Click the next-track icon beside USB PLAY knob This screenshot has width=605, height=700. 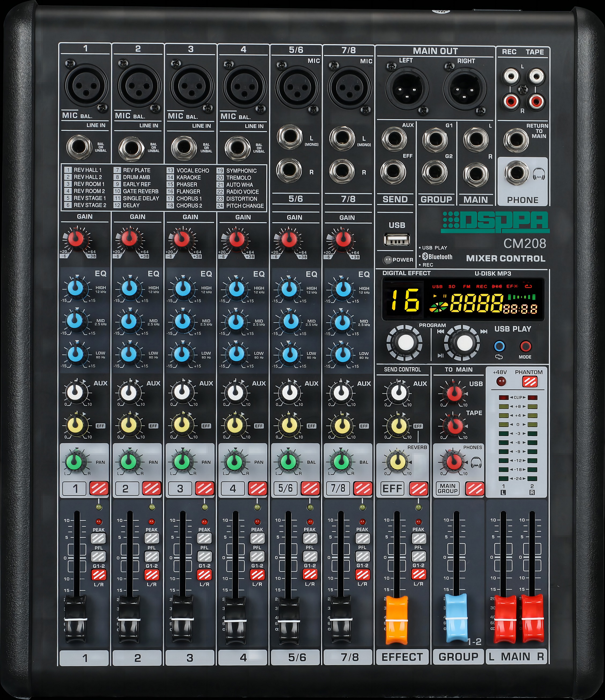tap(484, 331)
